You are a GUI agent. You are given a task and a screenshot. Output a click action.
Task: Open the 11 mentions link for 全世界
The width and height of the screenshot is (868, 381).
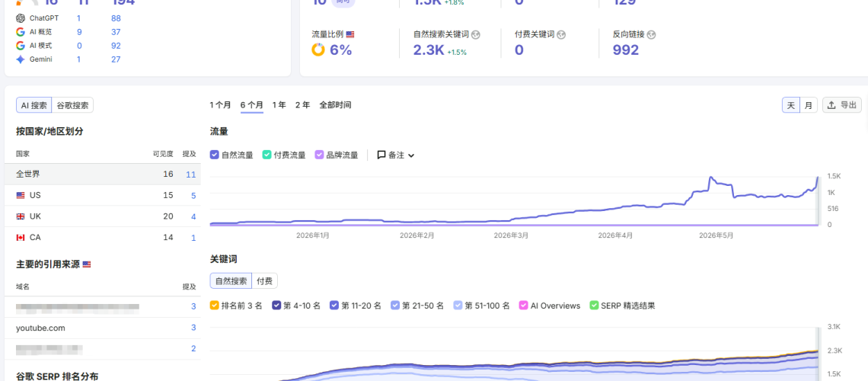[191, 174]
